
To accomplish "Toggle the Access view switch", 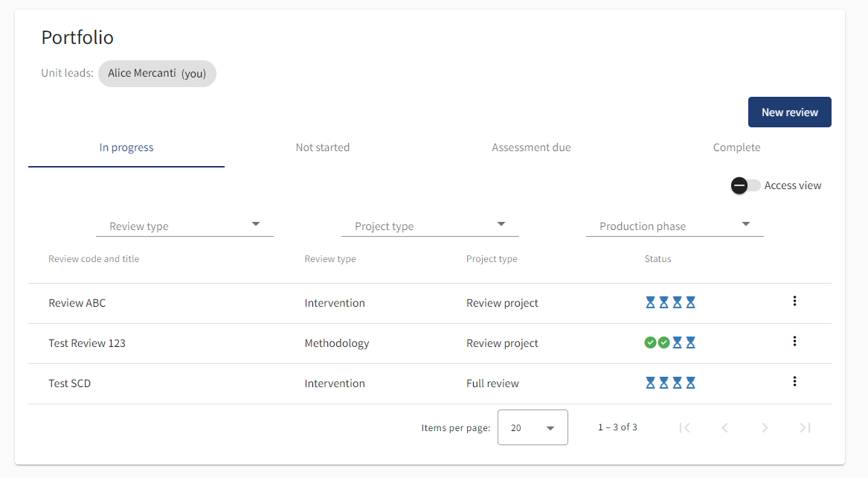I will [745, 186].
